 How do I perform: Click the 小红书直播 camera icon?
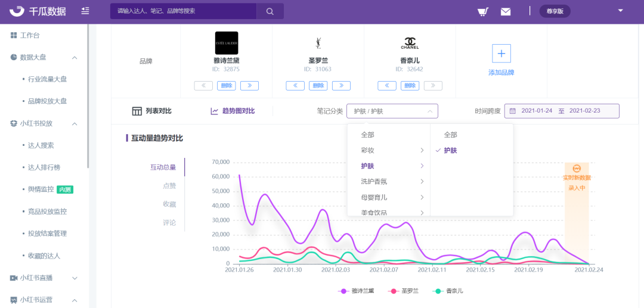click(x=14, y=278)
